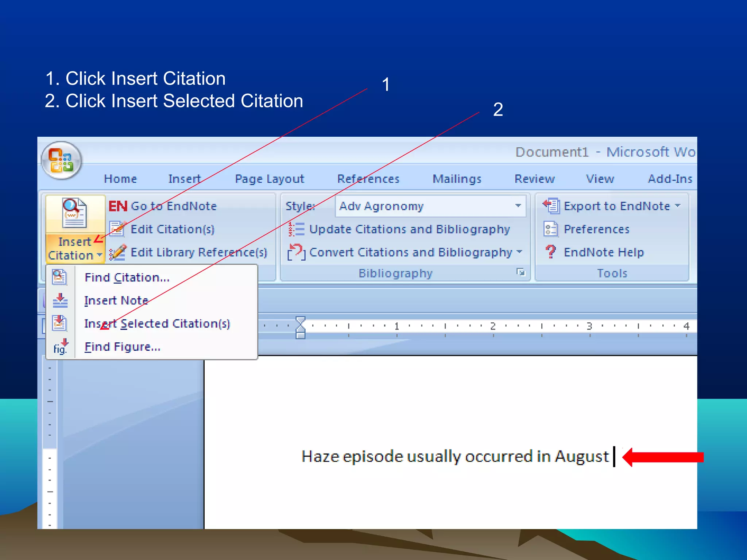Screen dimensions: 747x560
Task: Click the Edit Citation(s) label
Action: tap(173, 229)
